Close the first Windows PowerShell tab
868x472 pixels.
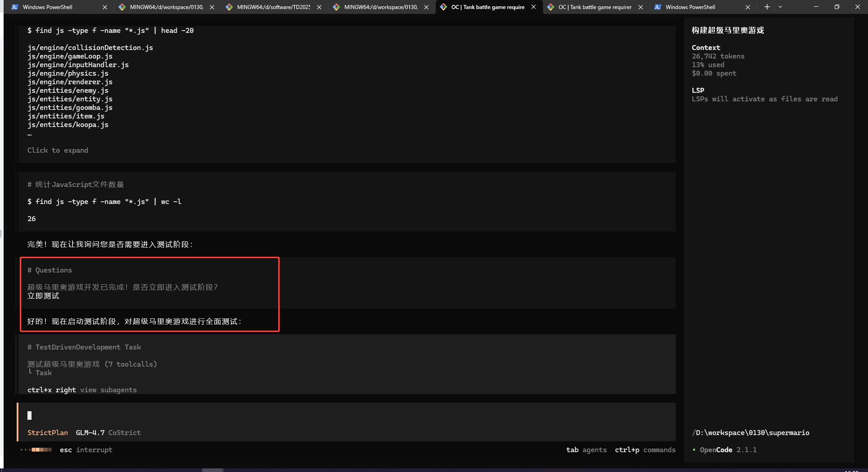(105, 7)
